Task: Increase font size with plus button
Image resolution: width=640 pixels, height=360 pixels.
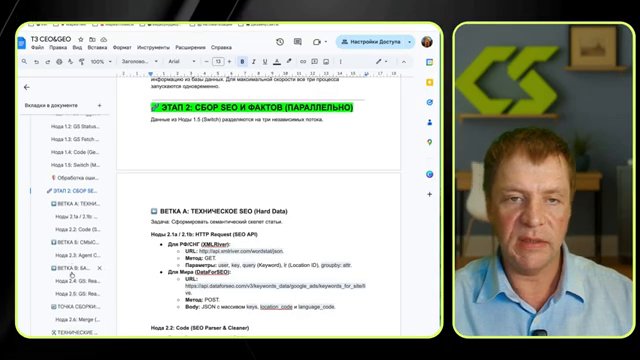Action: click(x=229, y=62)
